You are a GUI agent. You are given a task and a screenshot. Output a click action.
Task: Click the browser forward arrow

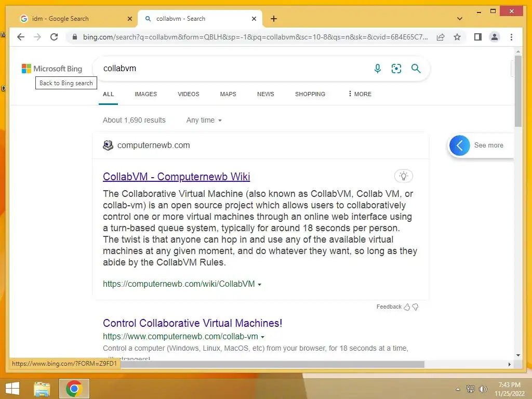point(37,37)
